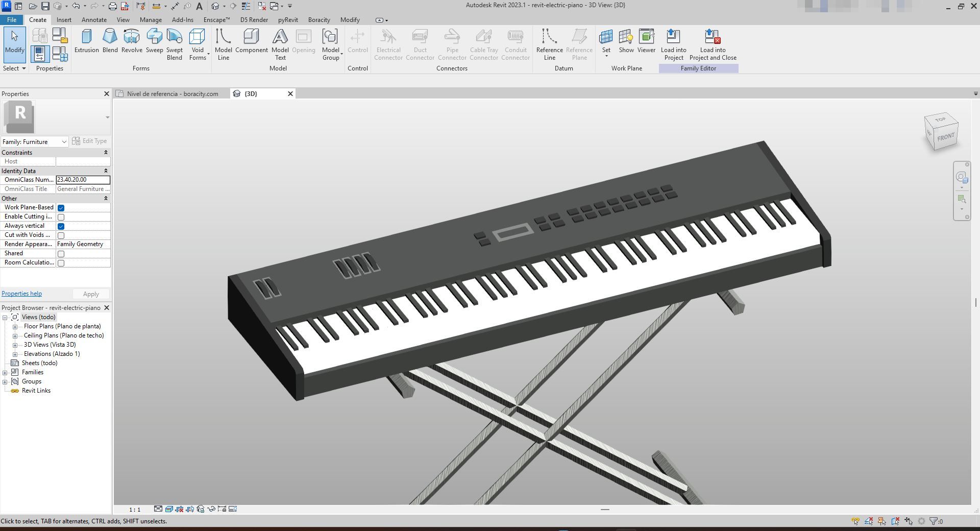Select Sheets (todo) in Project Browser
The width and height of the screenshot is (980, 531).
pyautogui.click(x=39, y=363)
